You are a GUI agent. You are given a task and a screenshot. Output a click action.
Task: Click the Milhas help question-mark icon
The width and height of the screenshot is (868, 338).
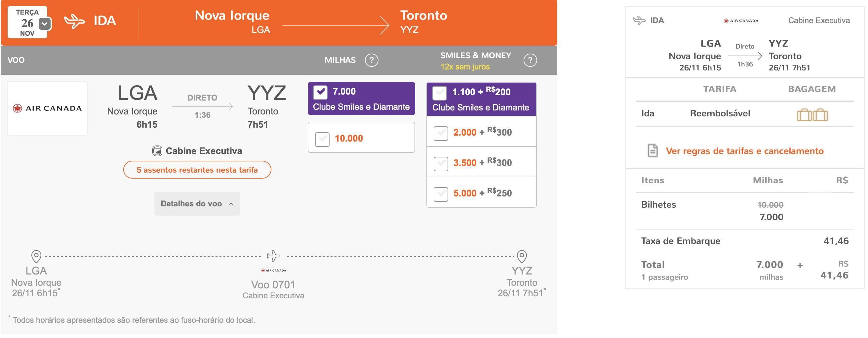coord(371,60)
